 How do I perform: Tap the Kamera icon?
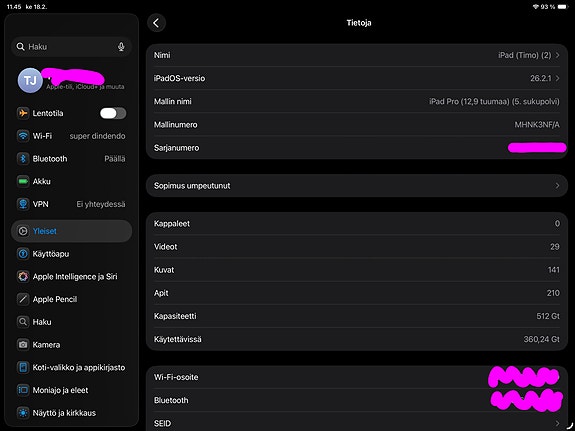coord(23,345)
